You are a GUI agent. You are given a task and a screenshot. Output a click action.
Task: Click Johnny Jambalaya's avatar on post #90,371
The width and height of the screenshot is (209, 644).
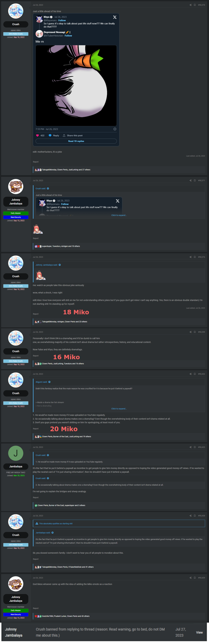coord(16,187)
